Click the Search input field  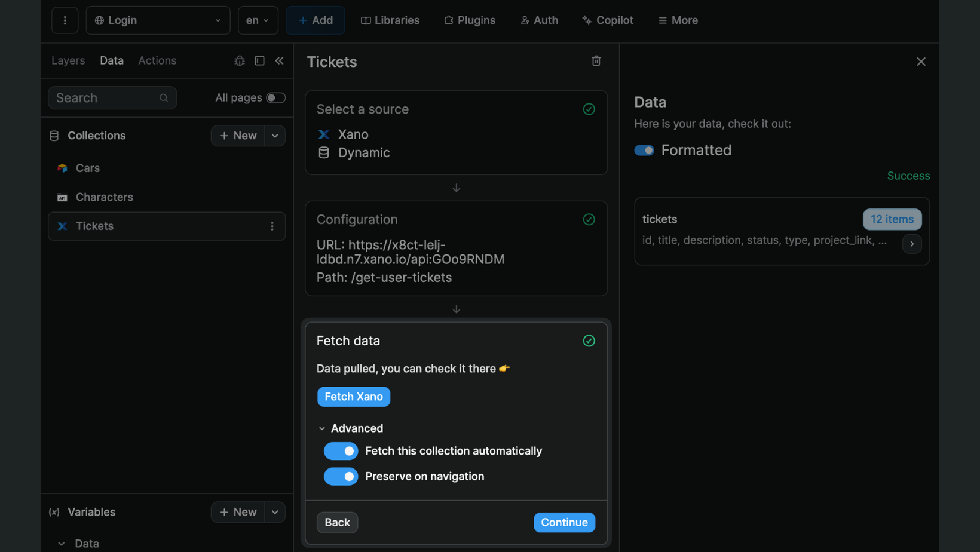tap(102, 97)
